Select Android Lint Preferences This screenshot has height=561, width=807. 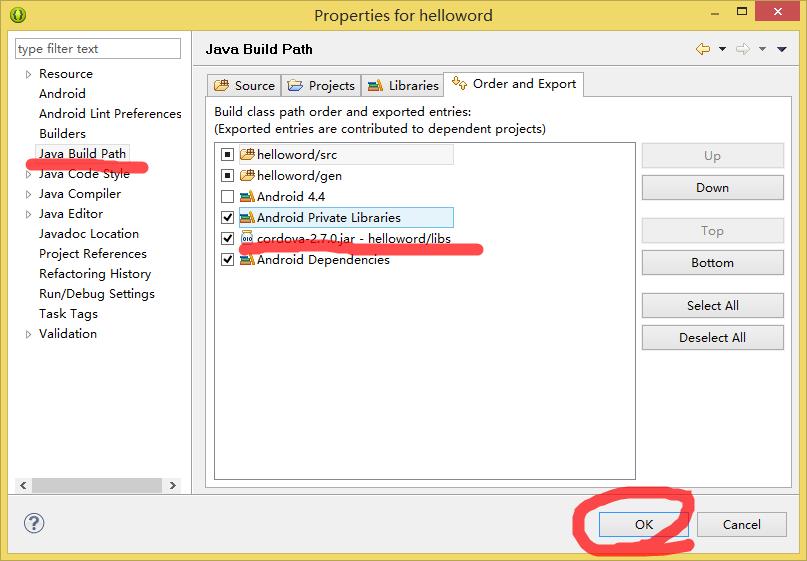[110, 114]
